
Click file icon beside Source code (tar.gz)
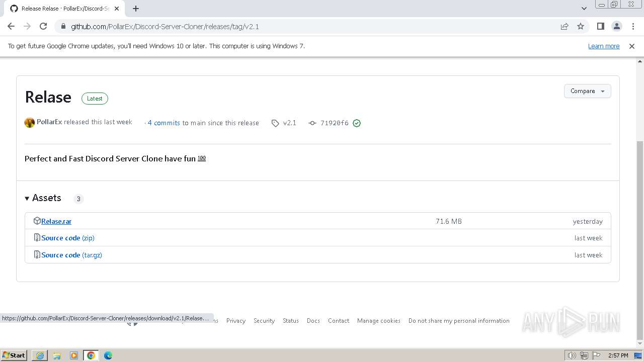tap(37, 254)
